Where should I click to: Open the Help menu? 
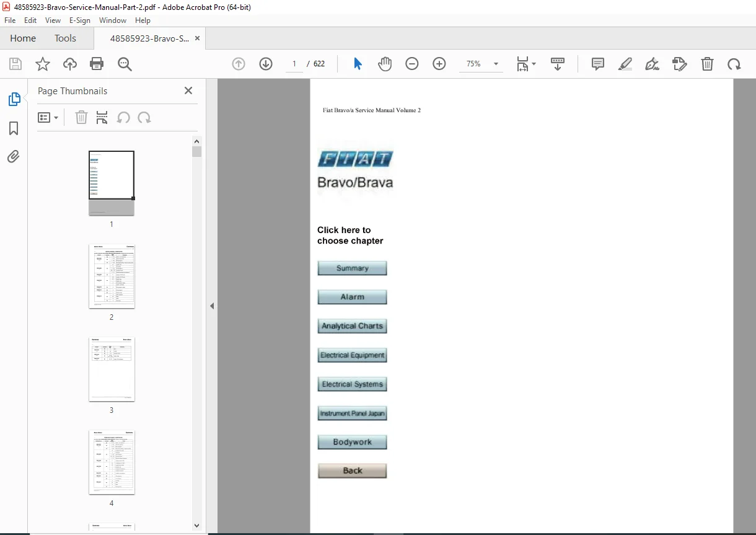coord(143,20)
